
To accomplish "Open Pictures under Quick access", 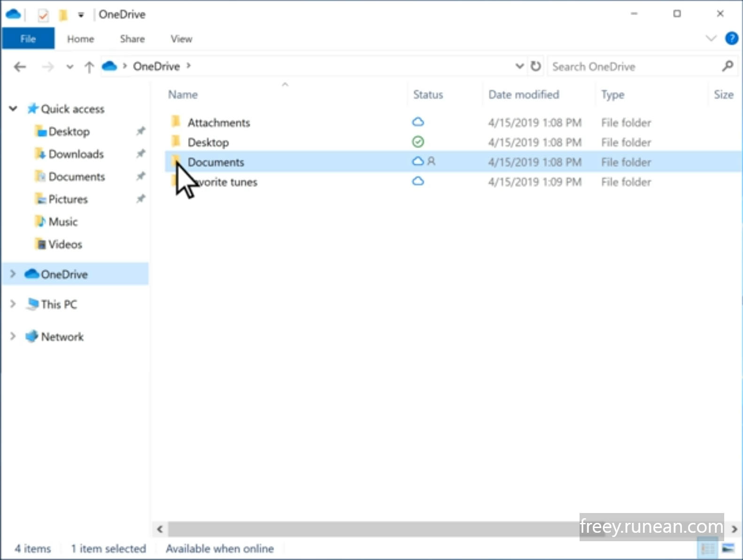I will coord(68,199).
